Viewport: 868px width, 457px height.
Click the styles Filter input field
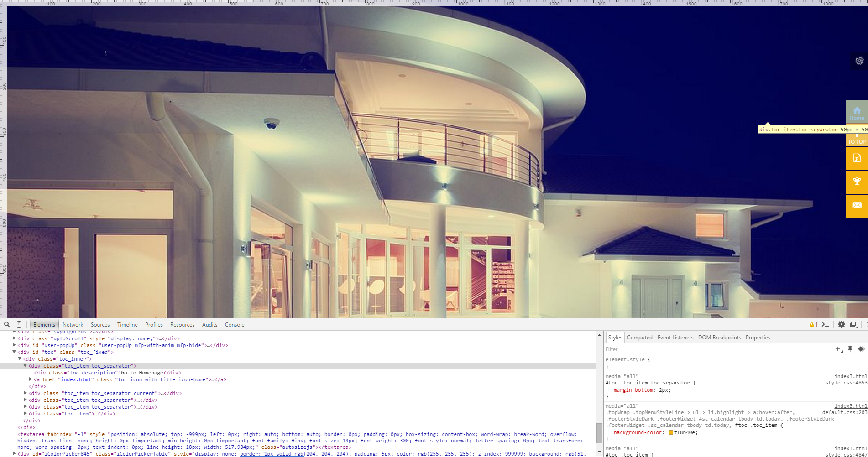(716, 349)
